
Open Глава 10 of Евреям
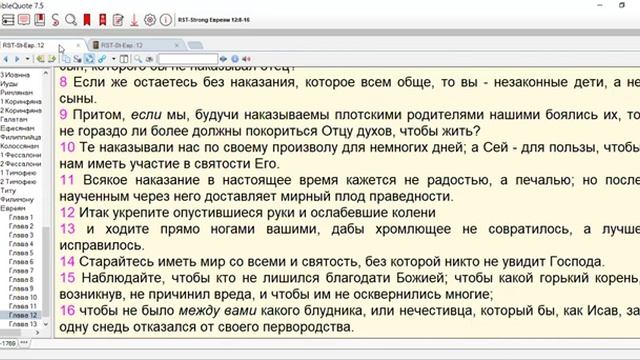click(x=23, y=297)
